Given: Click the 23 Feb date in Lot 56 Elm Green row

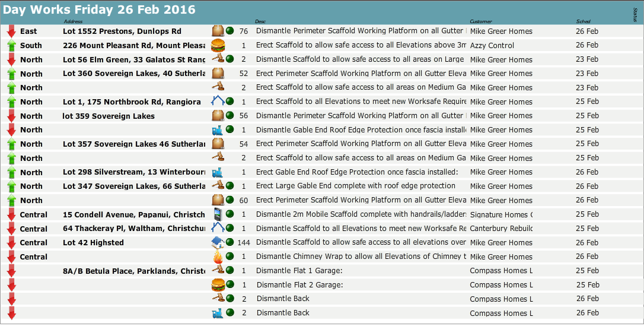Looking at the screenshot, I should pyautogui.click(x=587, y=59).
